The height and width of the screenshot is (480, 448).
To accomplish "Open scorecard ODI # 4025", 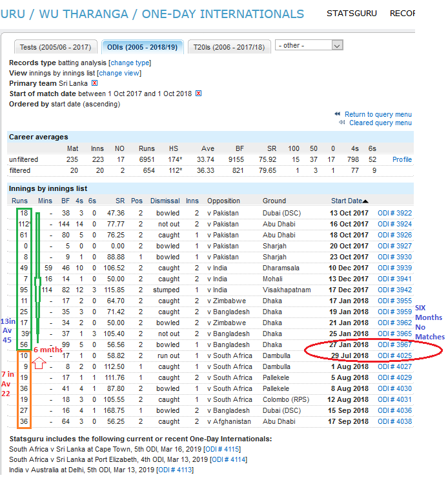I will [394, 355].
